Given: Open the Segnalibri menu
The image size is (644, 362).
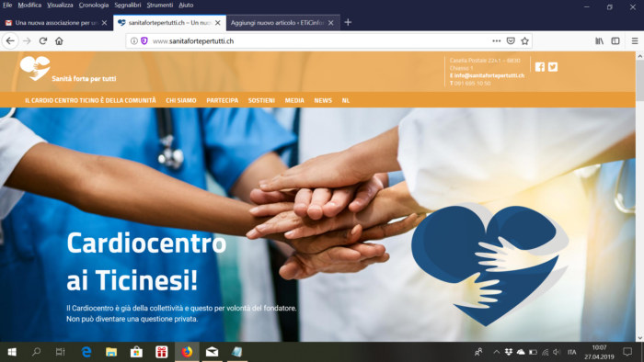Looking at the screenshot, I should tap(128, 5).
